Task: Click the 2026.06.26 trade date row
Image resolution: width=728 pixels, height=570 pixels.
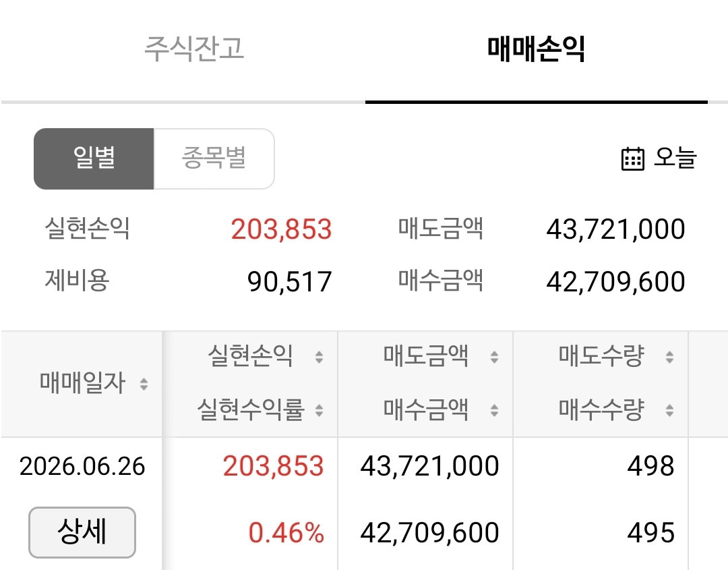Action: click(x=82, y=466)
